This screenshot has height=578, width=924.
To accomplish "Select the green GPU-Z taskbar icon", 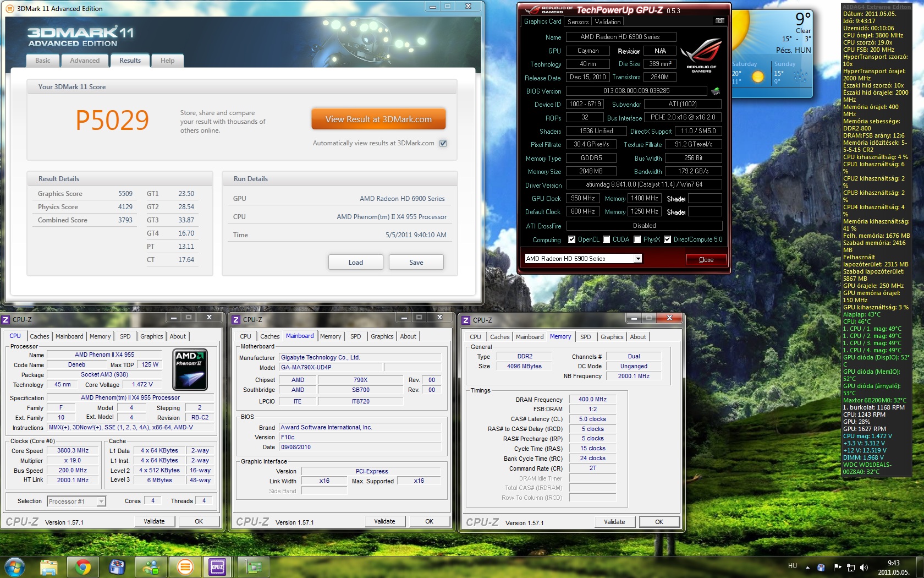I will tap(253, 566).
